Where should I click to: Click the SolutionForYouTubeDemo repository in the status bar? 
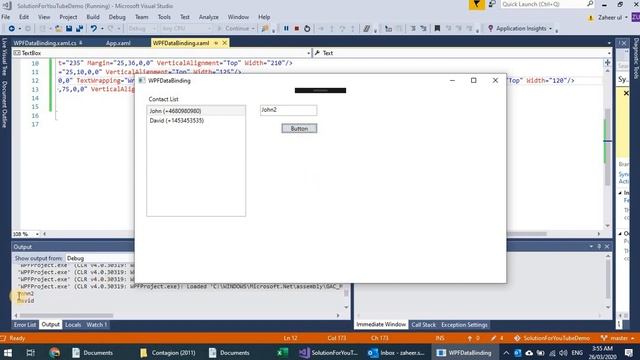(x=553, y=338)
